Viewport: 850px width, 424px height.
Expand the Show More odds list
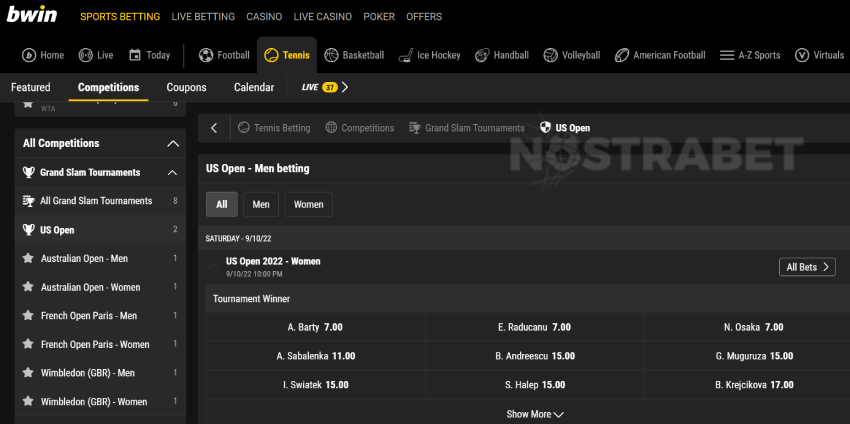tap(535, 414)
